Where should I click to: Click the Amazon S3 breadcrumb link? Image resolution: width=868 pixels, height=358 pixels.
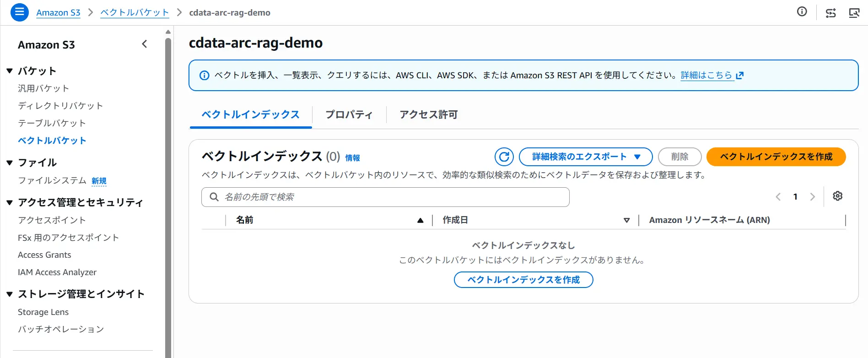(x=58, y=13)
